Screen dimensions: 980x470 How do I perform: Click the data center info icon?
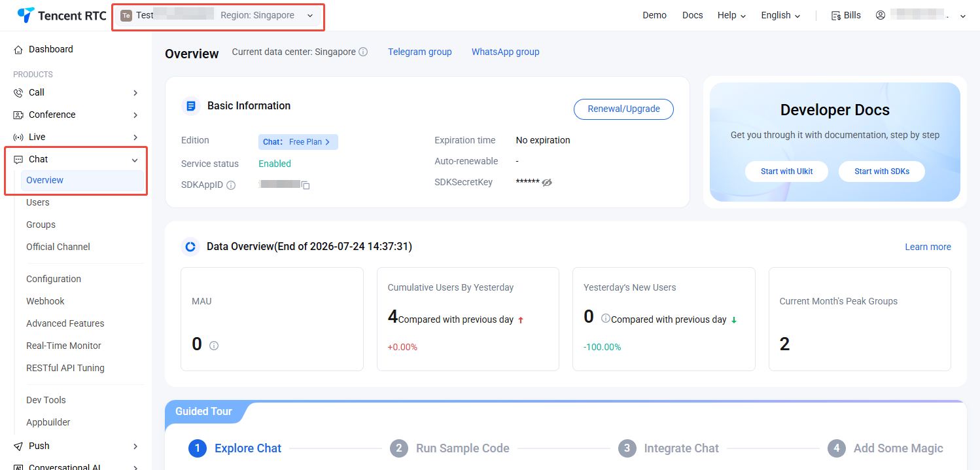coord(363,52)
